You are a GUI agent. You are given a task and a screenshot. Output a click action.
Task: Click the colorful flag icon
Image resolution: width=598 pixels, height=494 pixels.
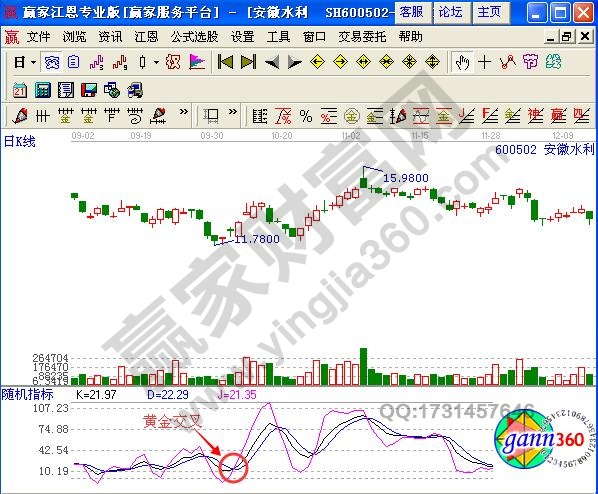coord(197,62)
